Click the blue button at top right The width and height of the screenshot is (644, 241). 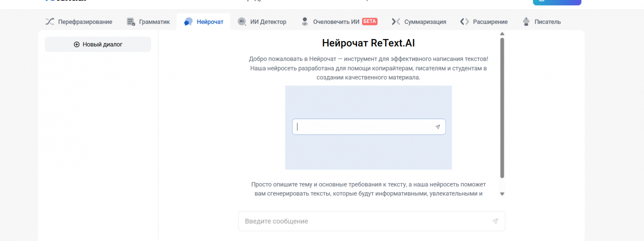click(x=557, y=2)
